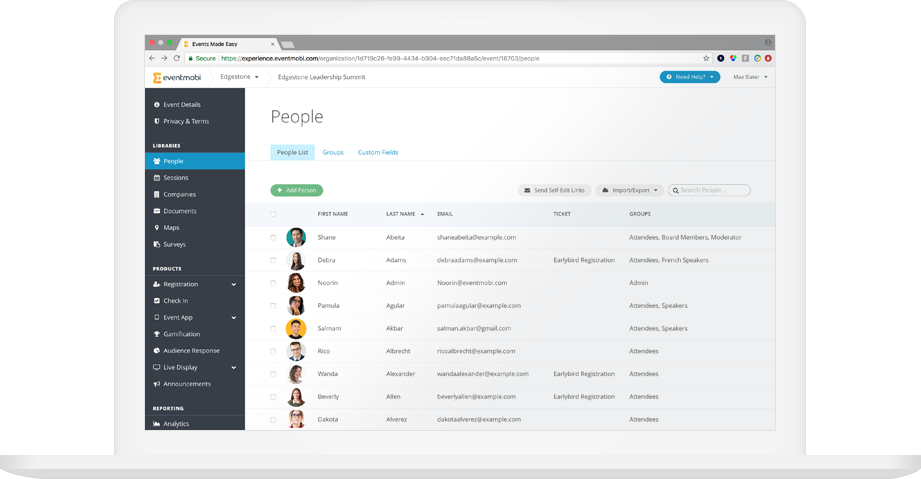Toggle the select-all checkbox in header
Viewport: 921px width, 479px height.
[273, 214]
